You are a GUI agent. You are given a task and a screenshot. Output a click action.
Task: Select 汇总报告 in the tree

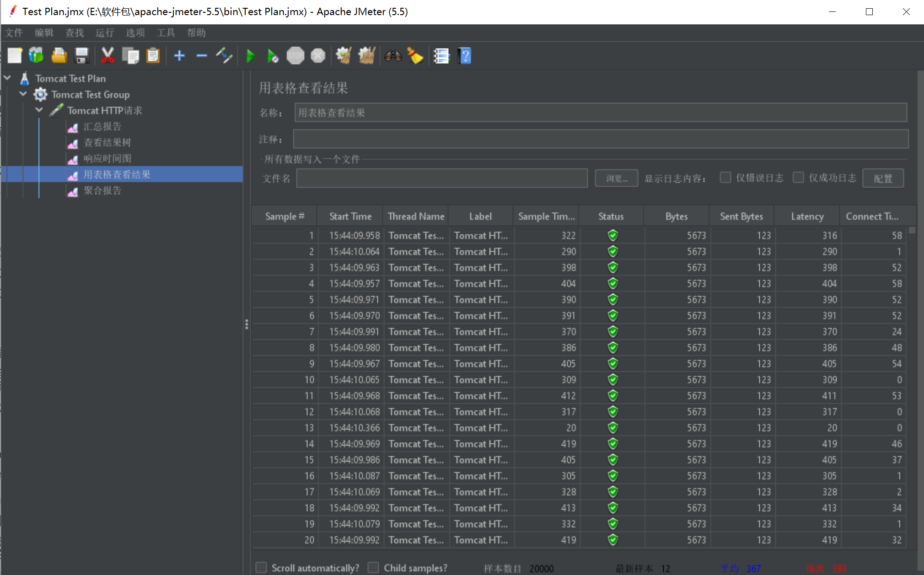102,127
